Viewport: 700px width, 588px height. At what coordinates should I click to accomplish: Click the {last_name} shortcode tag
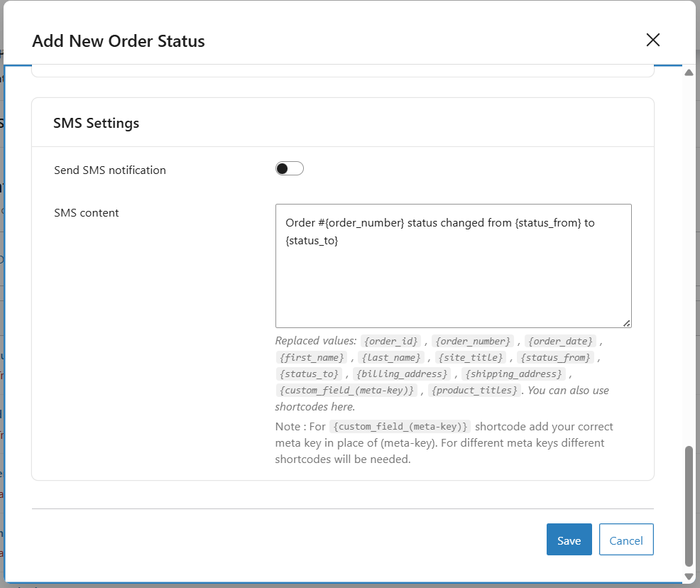(x=390, y=357)
